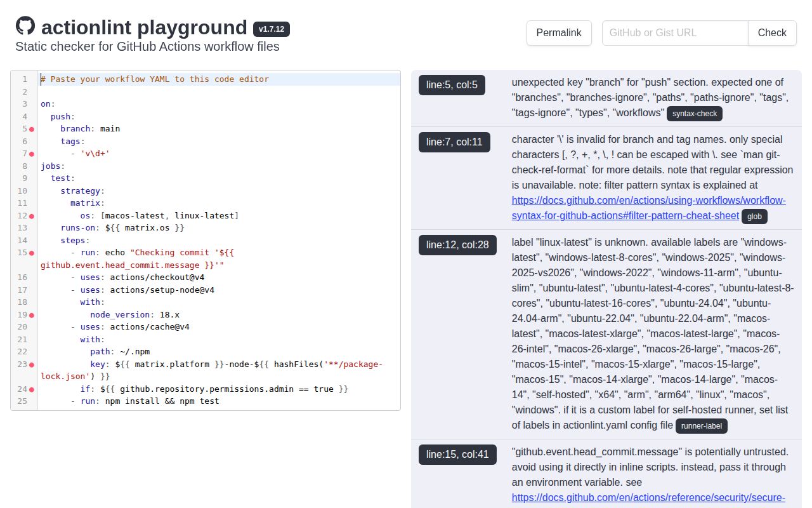Click 'path: ~/.npm' line

click(120, 352)
